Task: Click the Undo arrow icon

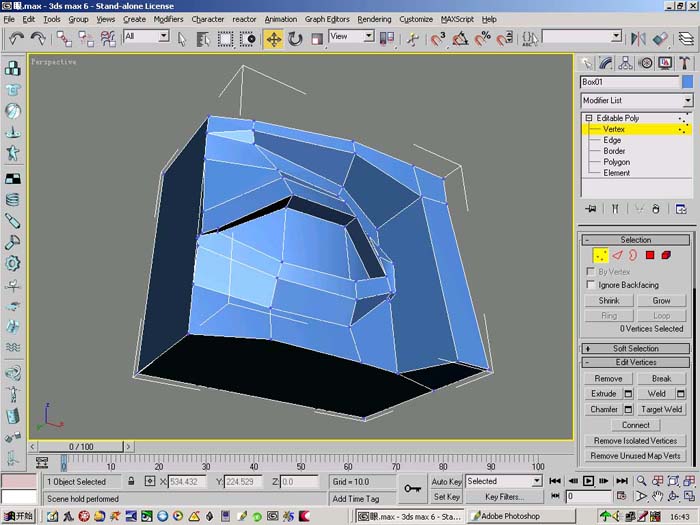Action: click(x=16, y=39)
